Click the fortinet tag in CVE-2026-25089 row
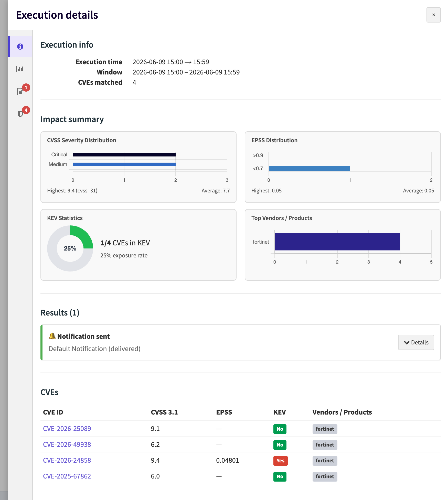 (x=325, y=429)
